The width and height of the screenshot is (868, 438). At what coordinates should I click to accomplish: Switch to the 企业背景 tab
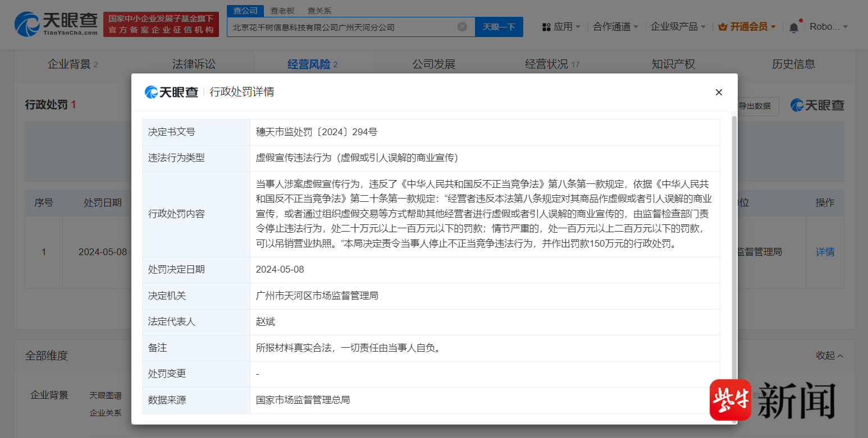click(x=72, y=64)
